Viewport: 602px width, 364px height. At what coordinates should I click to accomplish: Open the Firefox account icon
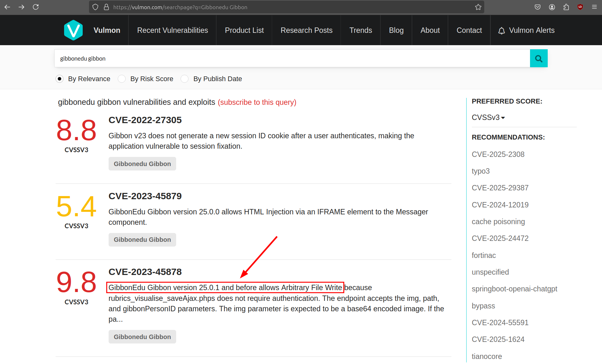552,7
